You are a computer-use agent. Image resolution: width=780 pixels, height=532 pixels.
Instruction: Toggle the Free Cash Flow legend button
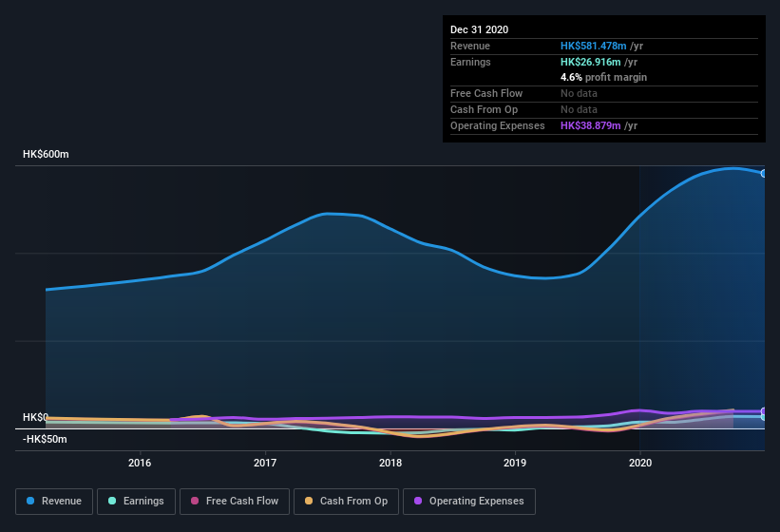tap(235, 502)
